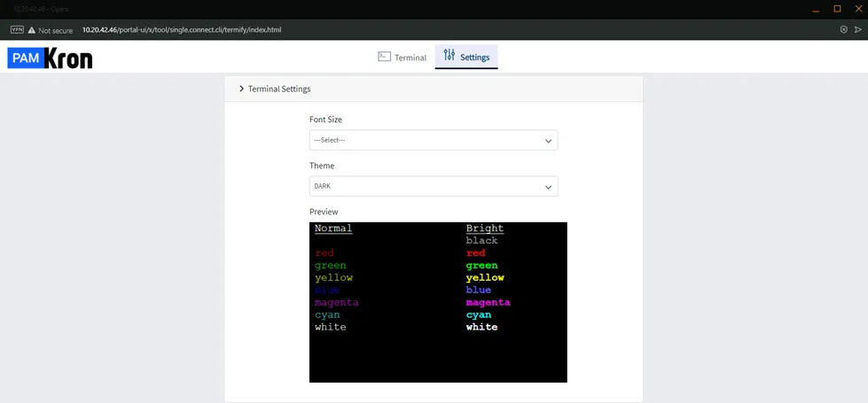Click the Terminal Settings chevron arrow

(x=241, y=89)
